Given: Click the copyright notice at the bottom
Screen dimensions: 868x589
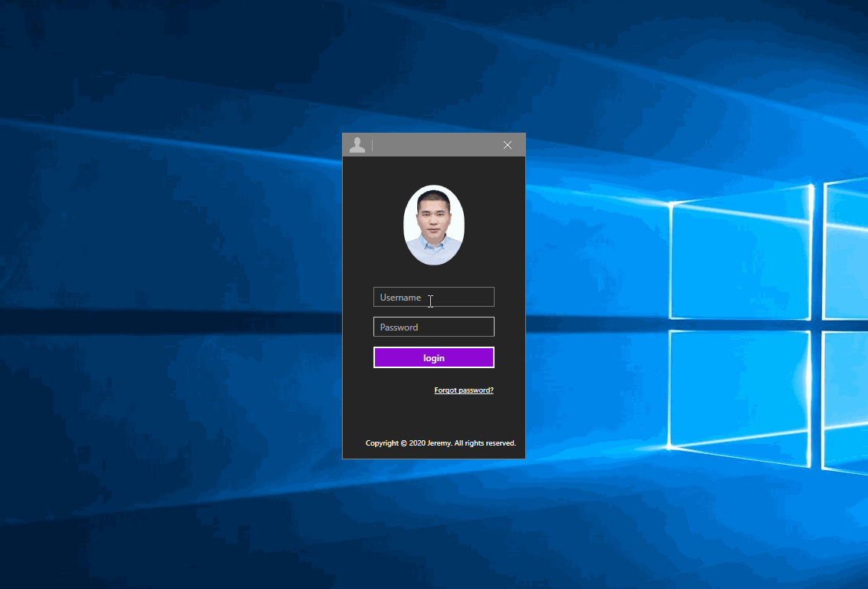Looking at the screenshot, I should pyautogui.click(x=440, y=443).
